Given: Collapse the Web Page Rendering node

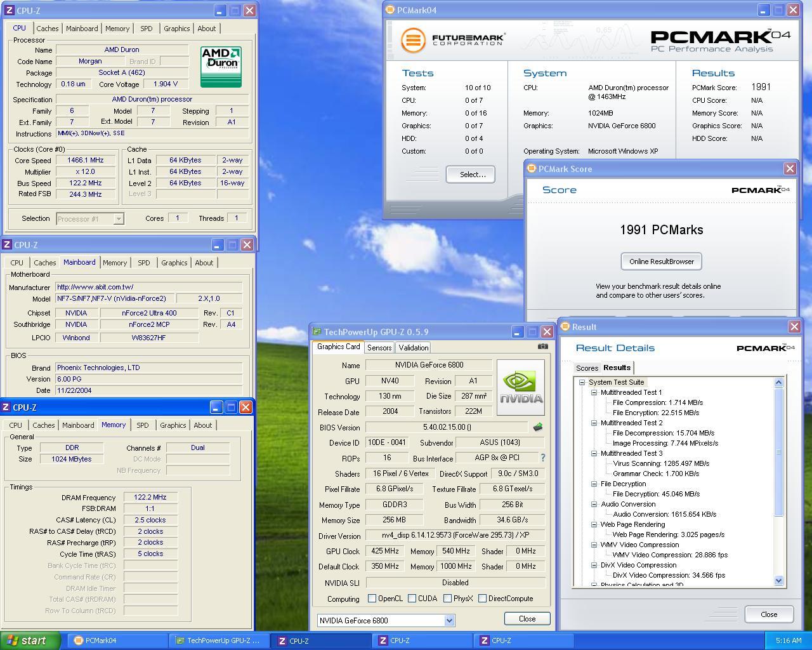Looking at the screenshot, I should point(594,524).
